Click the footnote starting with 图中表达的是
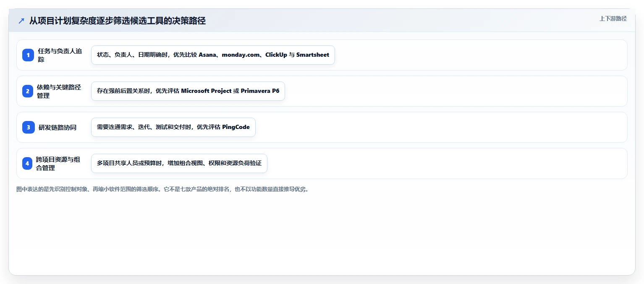Image resolution: width=644 pixels, height=284 pixels. (x=162, y=189)
